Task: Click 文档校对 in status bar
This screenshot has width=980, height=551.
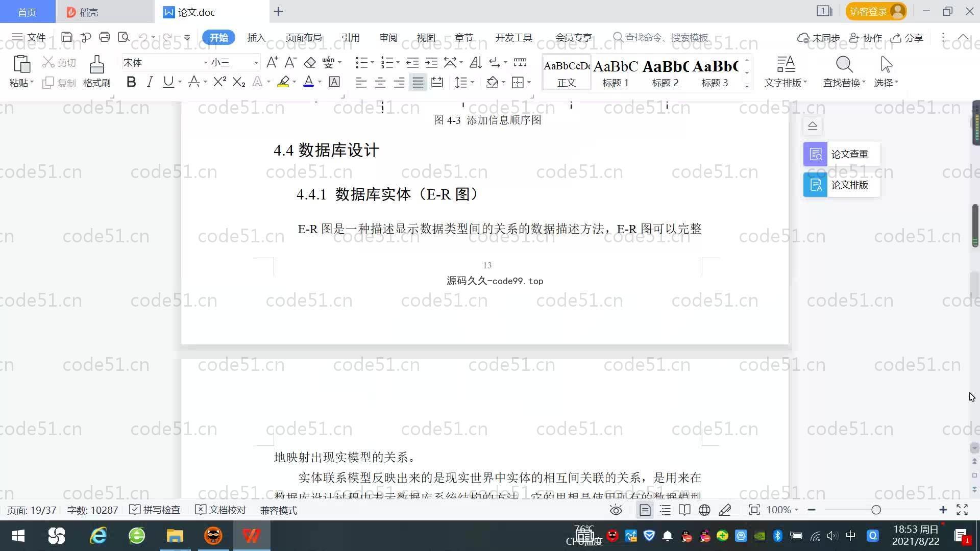Action: (x=221, y=510)
